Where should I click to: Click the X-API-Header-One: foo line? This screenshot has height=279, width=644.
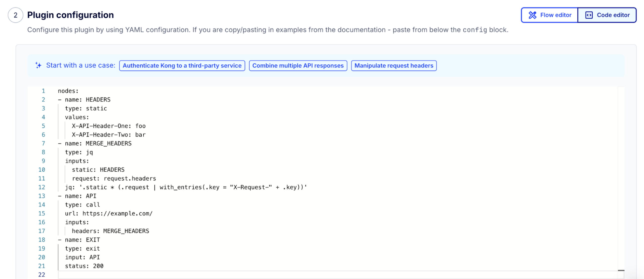[x=109, y=126]
